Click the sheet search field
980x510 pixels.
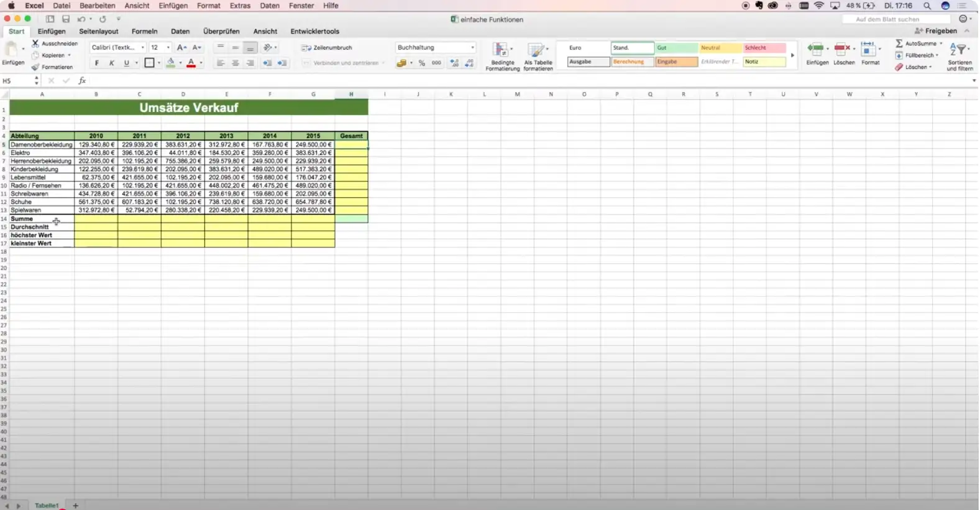pyautogui.click(x=895, y=19)
